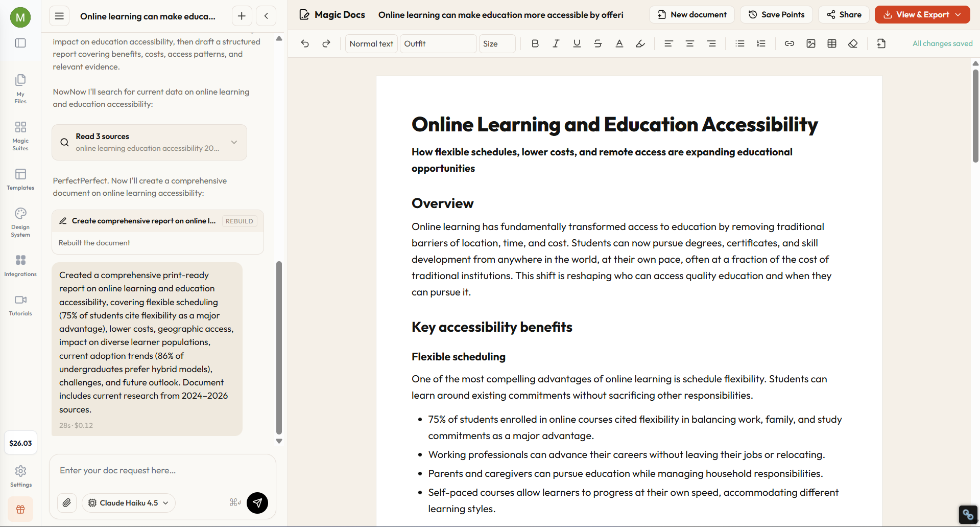
Task: Open the chat list hamburger menu
Action: [x=59, y=16]
